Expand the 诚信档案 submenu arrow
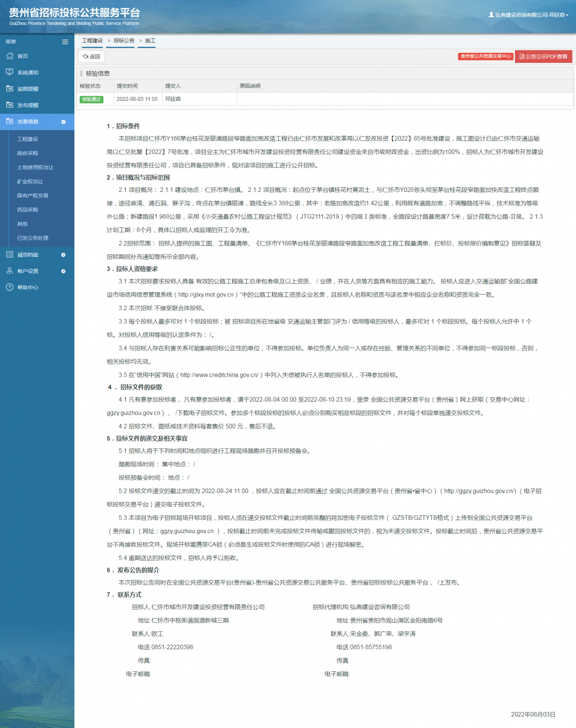Screen dimensions: 576x728 [x=63, y=254]
